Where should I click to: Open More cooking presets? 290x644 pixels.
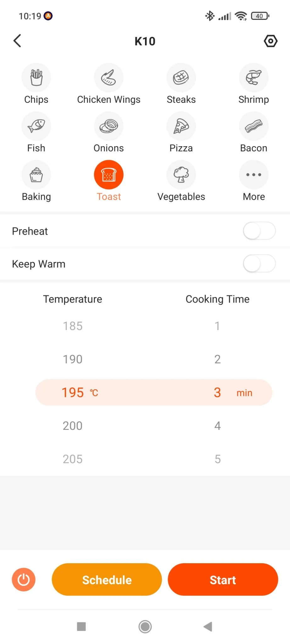point(254,175)
